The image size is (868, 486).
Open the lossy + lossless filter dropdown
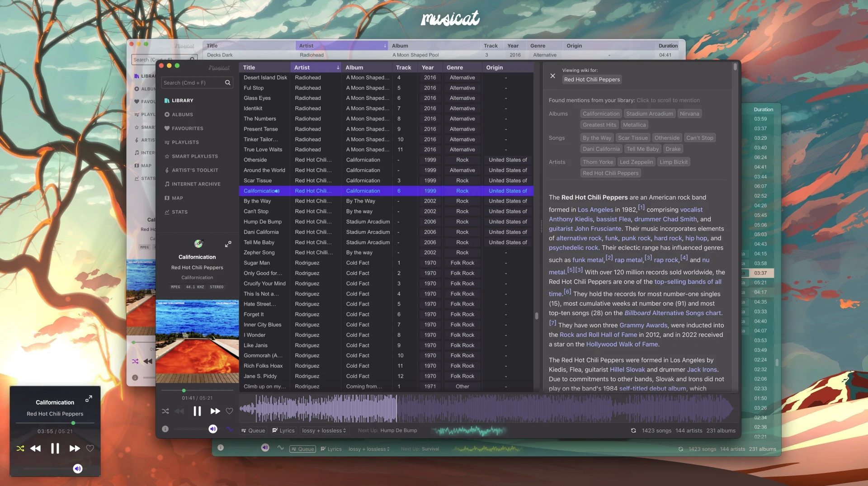click(324, 430)
